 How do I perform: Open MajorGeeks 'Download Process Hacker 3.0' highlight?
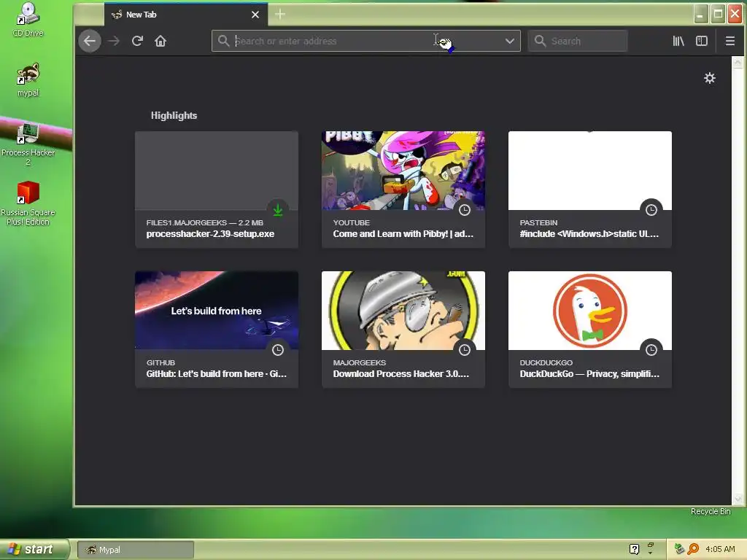[x=403, y=330]
